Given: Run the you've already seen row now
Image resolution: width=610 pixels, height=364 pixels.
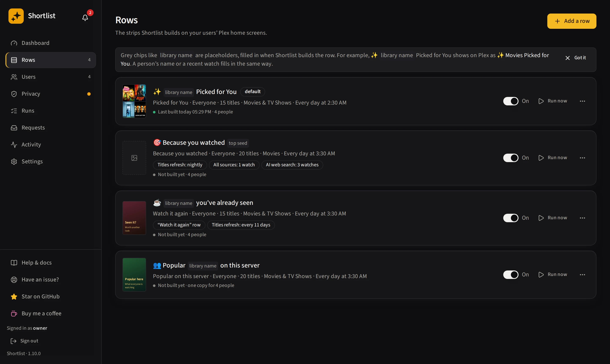Looking at the screenshot, I should click(553, 218).
